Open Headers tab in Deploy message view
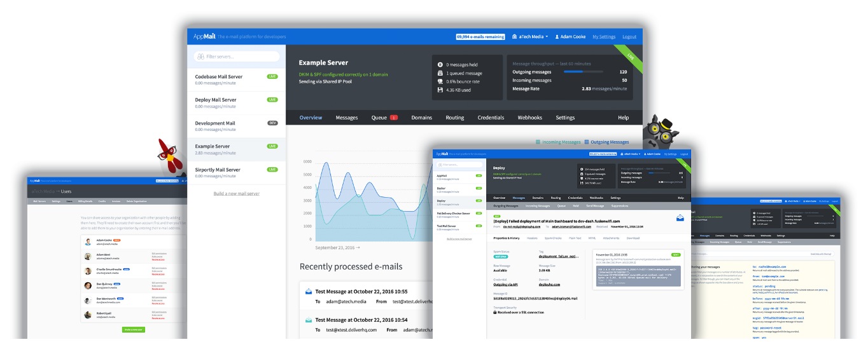The height and width of the screenshot is (342, 868). tap(532, 238)
